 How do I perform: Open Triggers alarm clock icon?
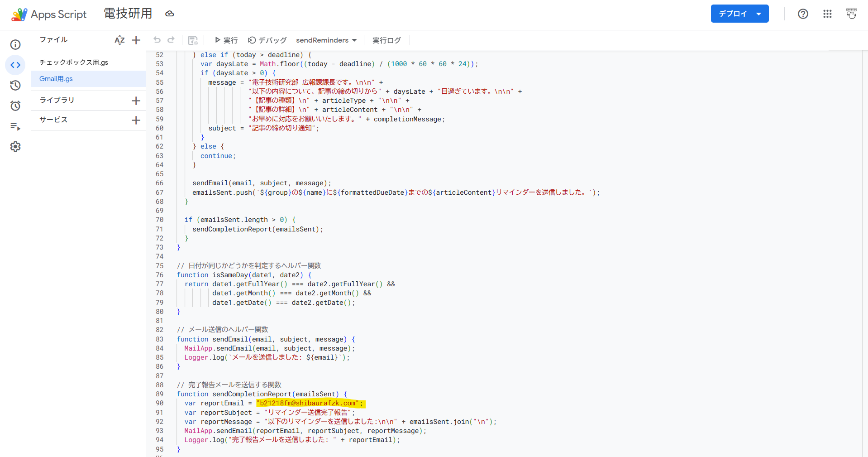(x=15, y=106)
